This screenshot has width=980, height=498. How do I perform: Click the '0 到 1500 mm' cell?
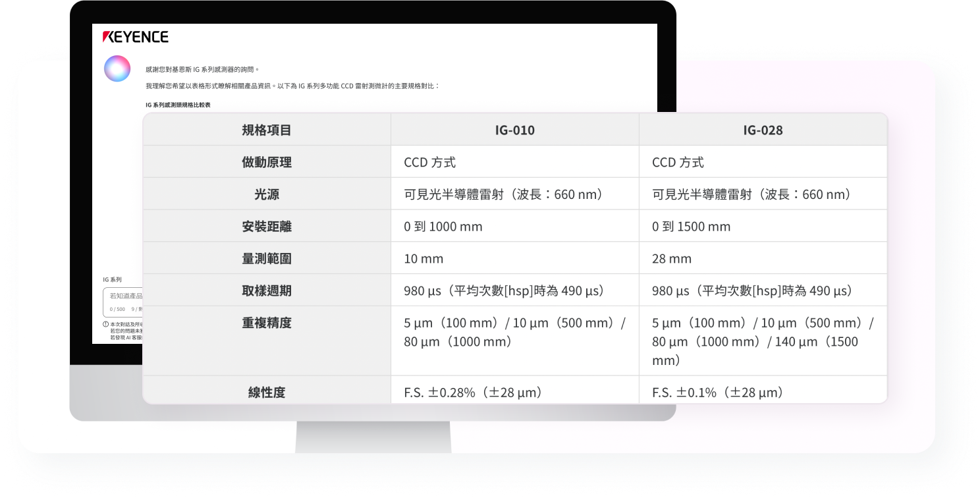click(763, 227)
